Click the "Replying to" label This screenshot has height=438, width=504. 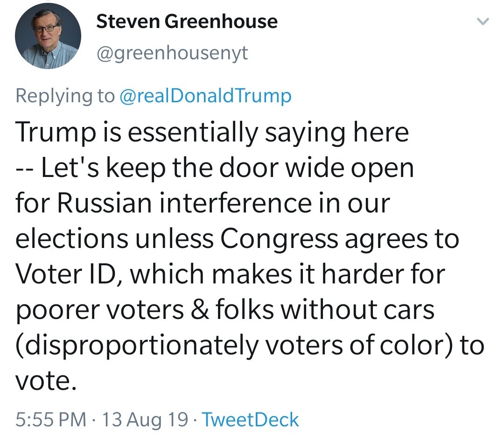(x=64, y=96)
